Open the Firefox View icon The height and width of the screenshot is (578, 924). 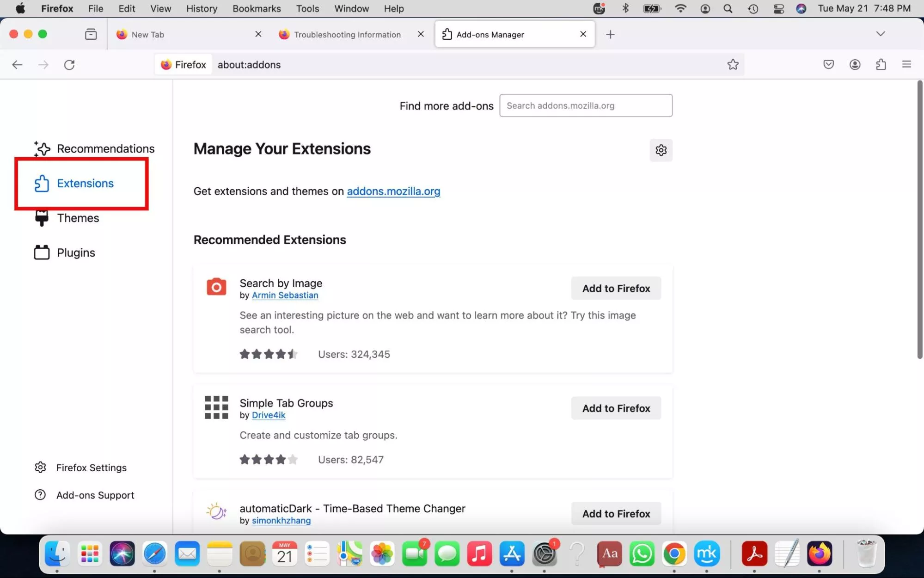[x=91, y=34]
